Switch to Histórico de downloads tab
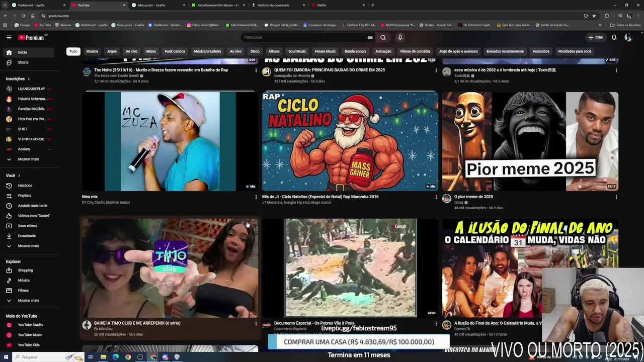 click(278, 5)
